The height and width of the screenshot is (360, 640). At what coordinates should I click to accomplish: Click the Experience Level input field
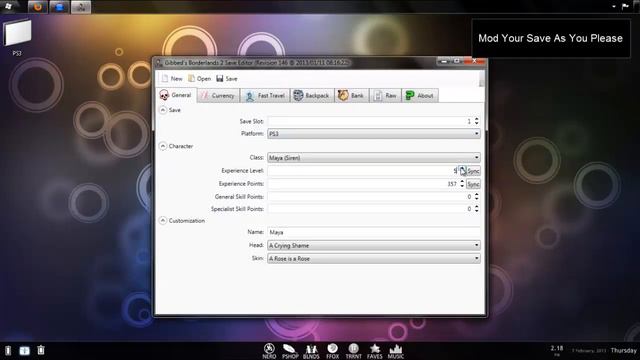tap(363, 171)
